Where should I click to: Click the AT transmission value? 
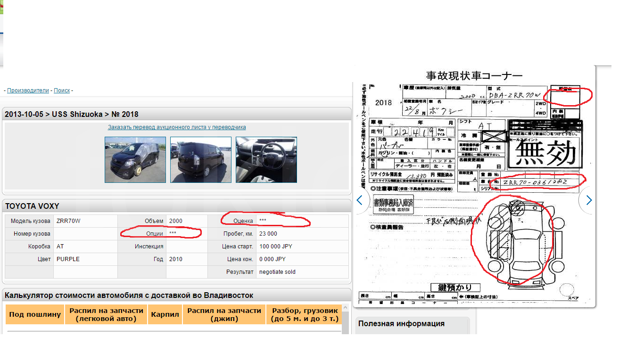(x=60, y=247)
